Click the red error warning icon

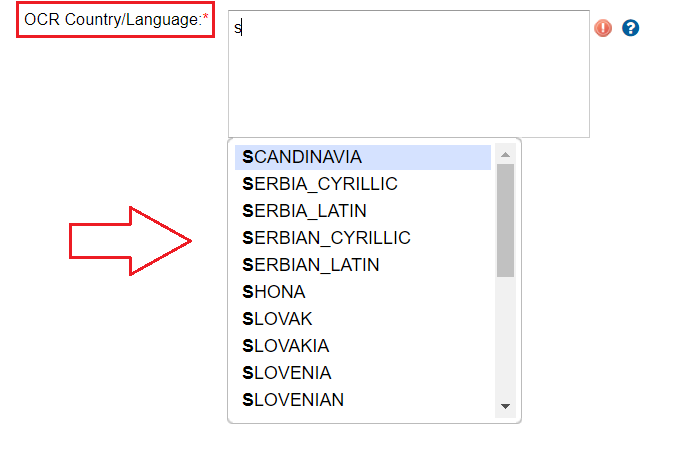603,28
